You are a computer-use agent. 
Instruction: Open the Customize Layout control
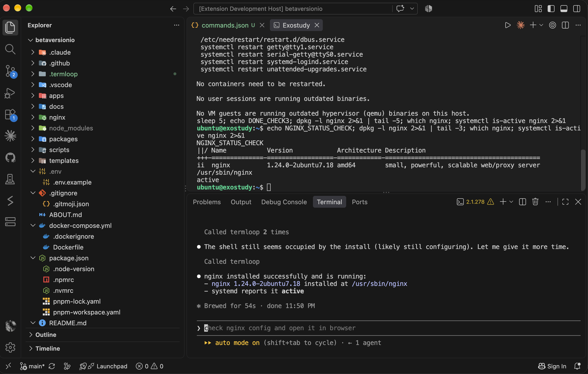click(x=538, y=9)
